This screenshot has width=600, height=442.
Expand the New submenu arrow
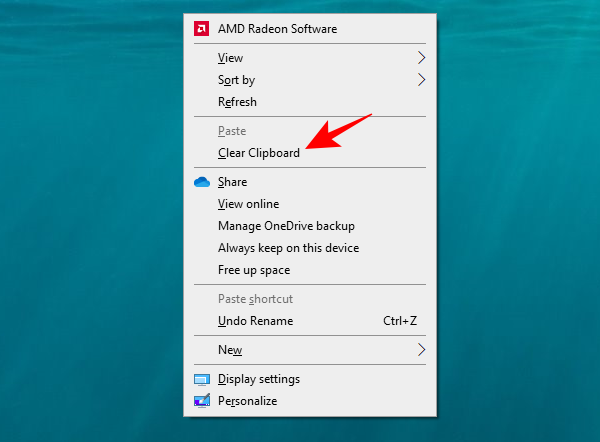point(421,349)
